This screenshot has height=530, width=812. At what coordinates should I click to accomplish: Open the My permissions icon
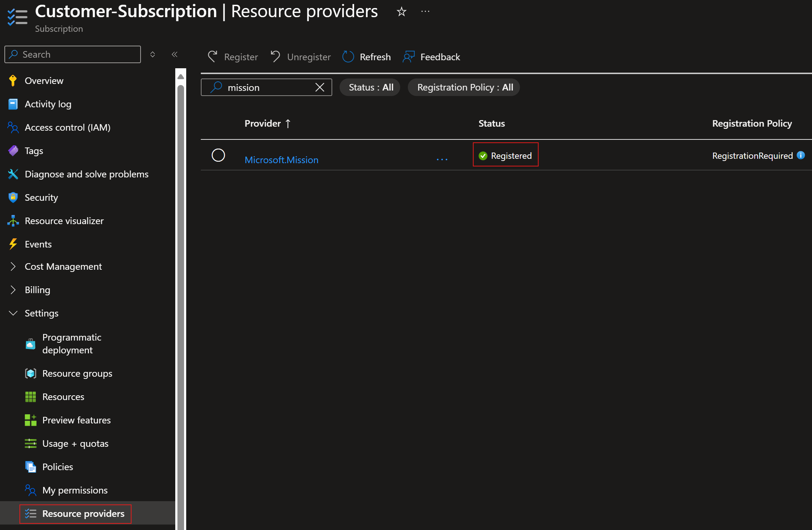[x=31, y=490]
